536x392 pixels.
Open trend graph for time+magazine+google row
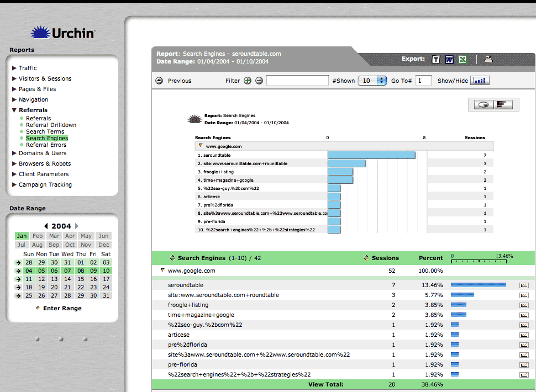524,315
